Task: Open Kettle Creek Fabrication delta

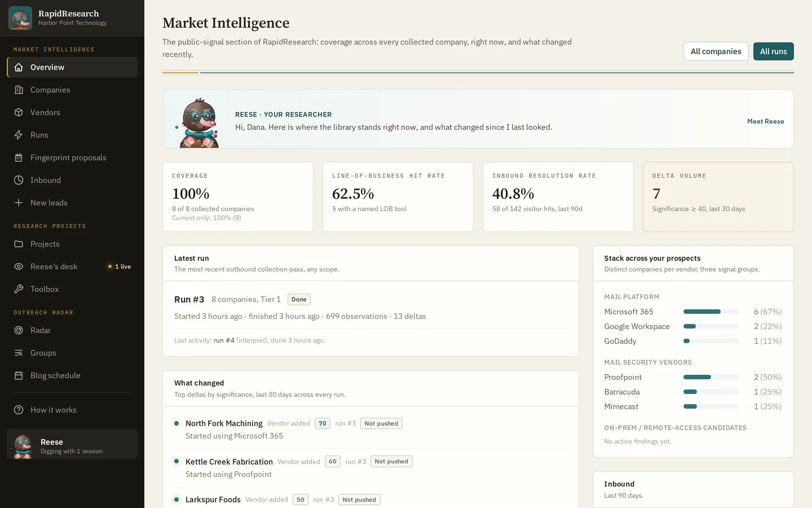Action: [x=229, y=462]
